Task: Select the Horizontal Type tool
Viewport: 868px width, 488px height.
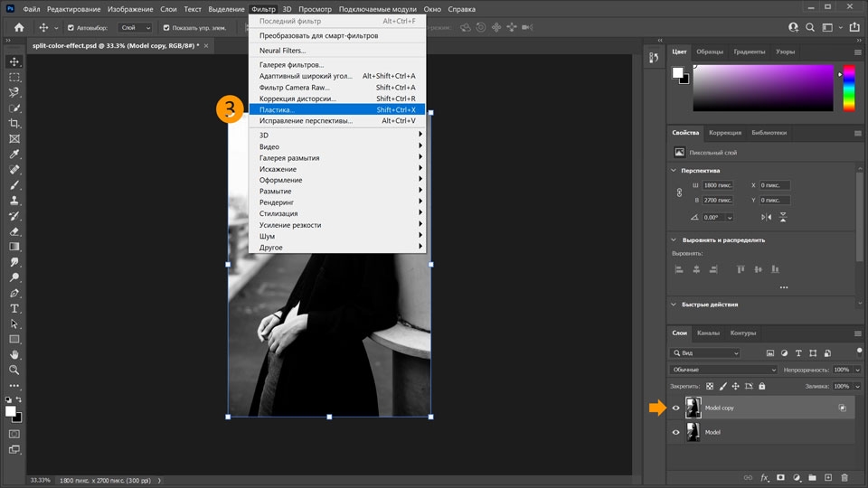Action: pyautogui.click(x=14, y=309)
